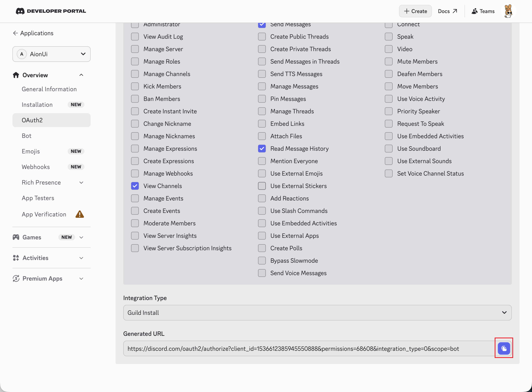Screen dimensions: 532x392
Task: Click the Overview home icon
Action: [16, 75]
